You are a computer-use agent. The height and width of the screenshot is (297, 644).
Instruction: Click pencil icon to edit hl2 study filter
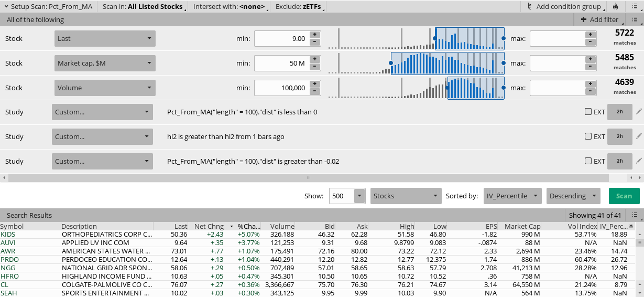[638, 136]
